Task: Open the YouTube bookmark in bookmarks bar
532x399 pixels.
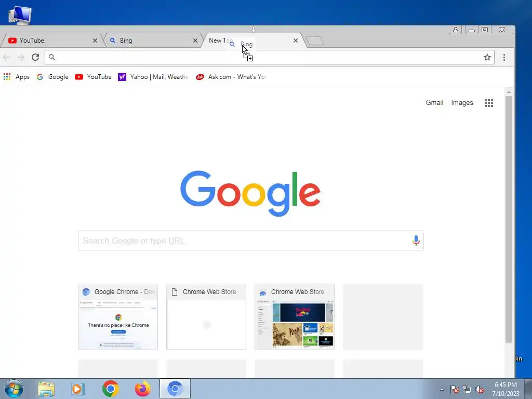Action: (x=94, y=77)
